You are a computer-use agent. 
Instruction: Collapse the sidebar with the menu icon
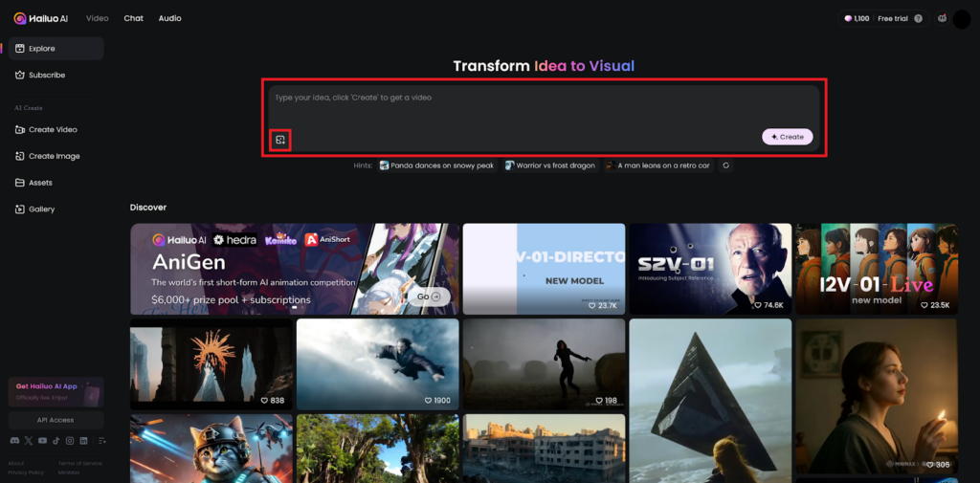pyautogui.click(x=101, y=441)
